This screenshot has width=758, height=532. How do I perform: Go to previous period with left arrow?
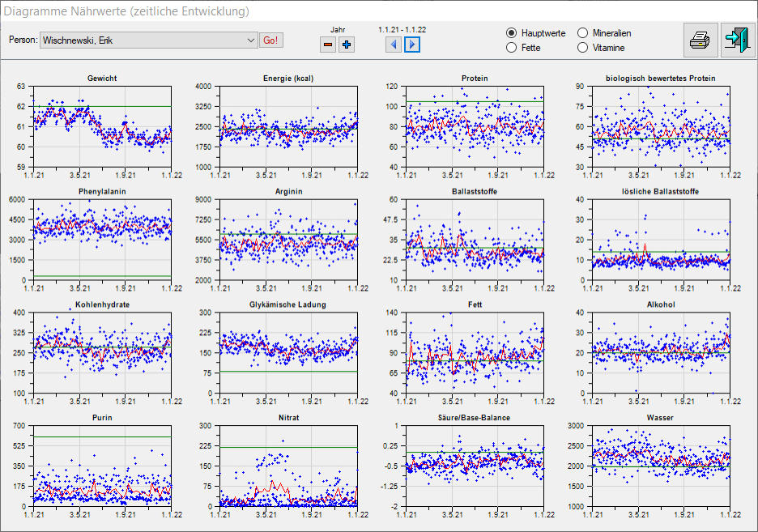pyautogui.click(x=394, y=45)
